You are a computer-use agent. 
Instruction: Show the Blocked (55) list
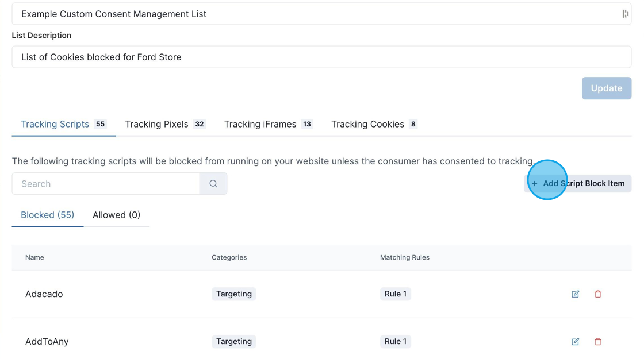click(x=48, y=215)
